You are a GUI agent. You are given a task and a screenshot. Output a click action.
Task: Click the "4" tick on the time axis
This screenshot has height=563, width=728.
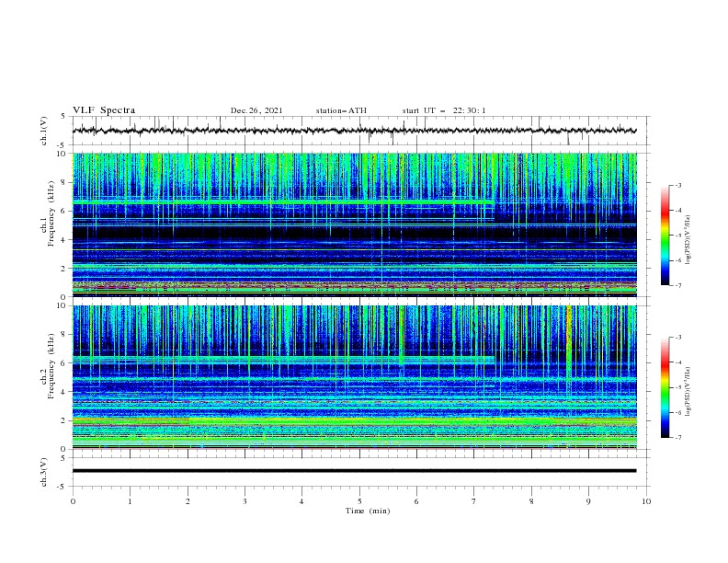301,501
